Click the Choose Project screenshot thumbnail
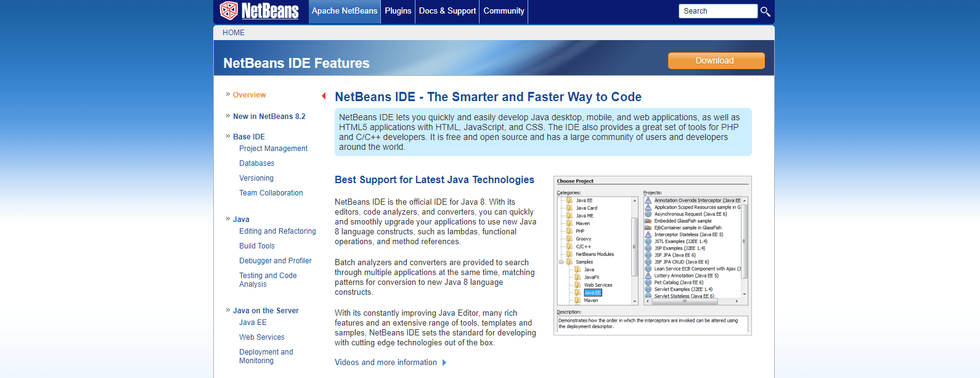The image size is (980, 378). pyautogui.click(x=653, y=255)
